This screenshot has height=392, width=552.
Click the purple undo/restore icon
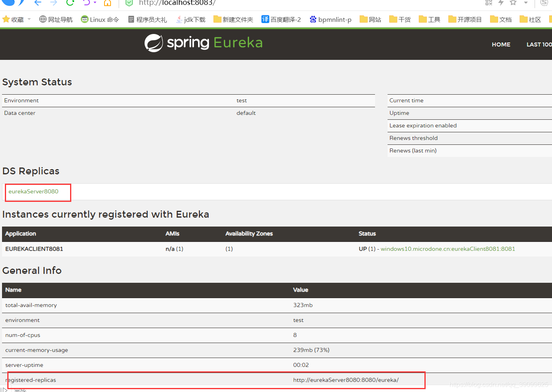coord(86,2)
